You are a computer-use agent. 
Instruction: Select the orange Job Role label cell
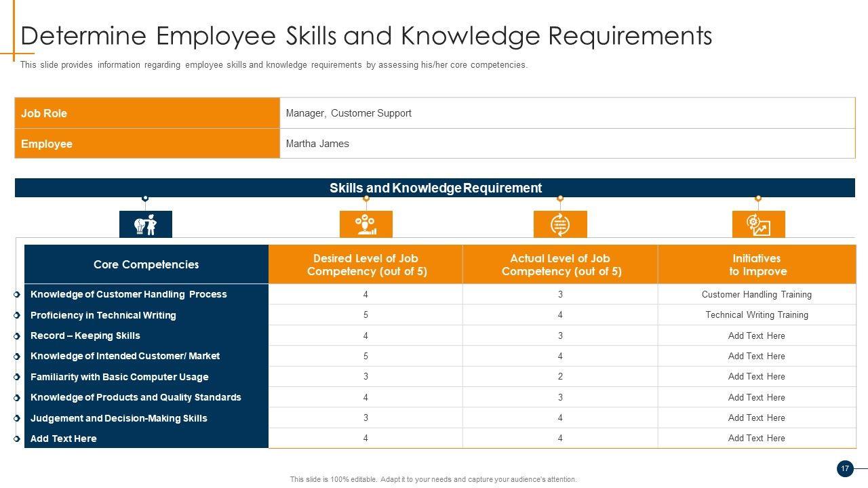[147, 113]
